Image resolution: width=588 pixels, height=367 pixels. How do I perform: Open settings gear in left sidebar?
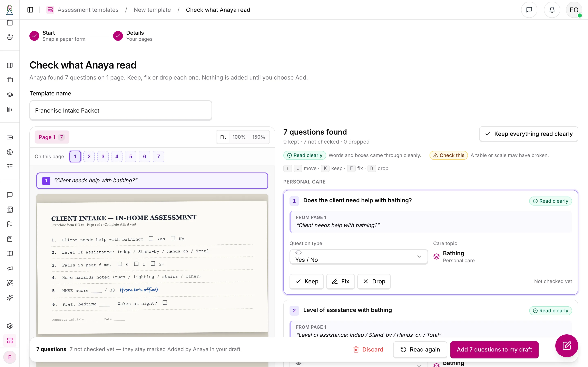click(10, 326)
